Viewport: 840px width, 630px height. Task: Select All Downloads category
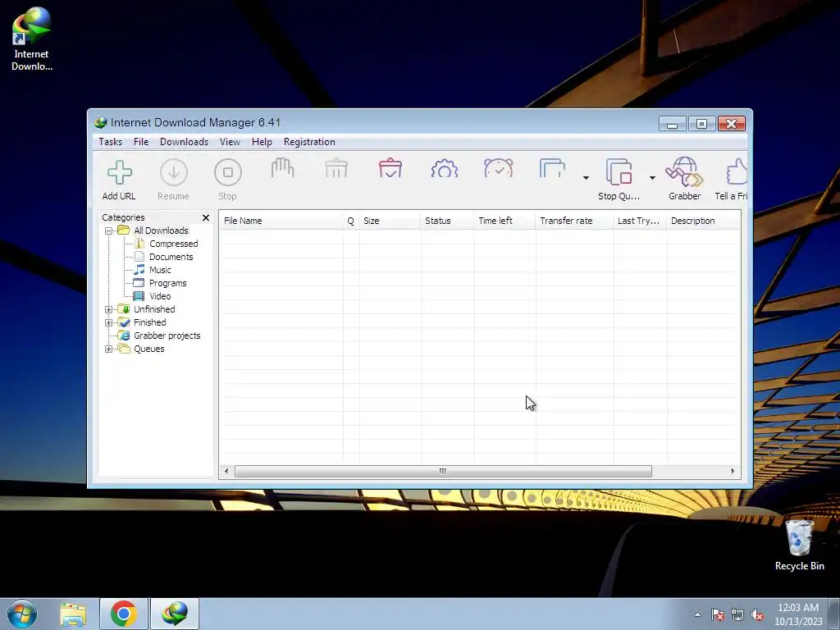tap(161, 231)
